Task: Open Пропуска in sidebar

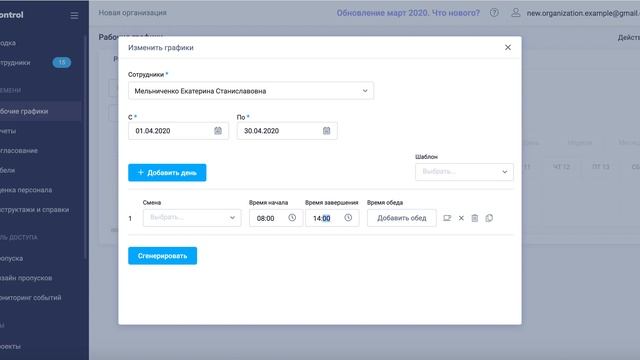Action: [x=11, y=258]
